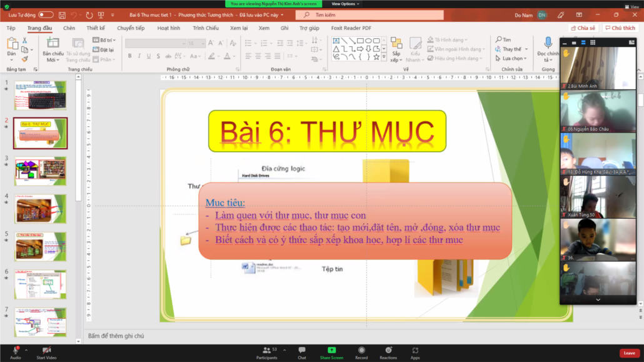Viewport: 644px width, 362px height.
Task: Turn on camera with Start Video
Action: (46, 353)
